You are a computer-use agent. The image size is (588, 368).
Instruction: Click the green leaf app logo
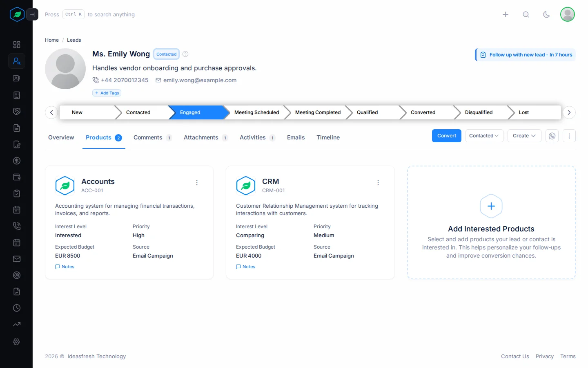tap(17, 14)
